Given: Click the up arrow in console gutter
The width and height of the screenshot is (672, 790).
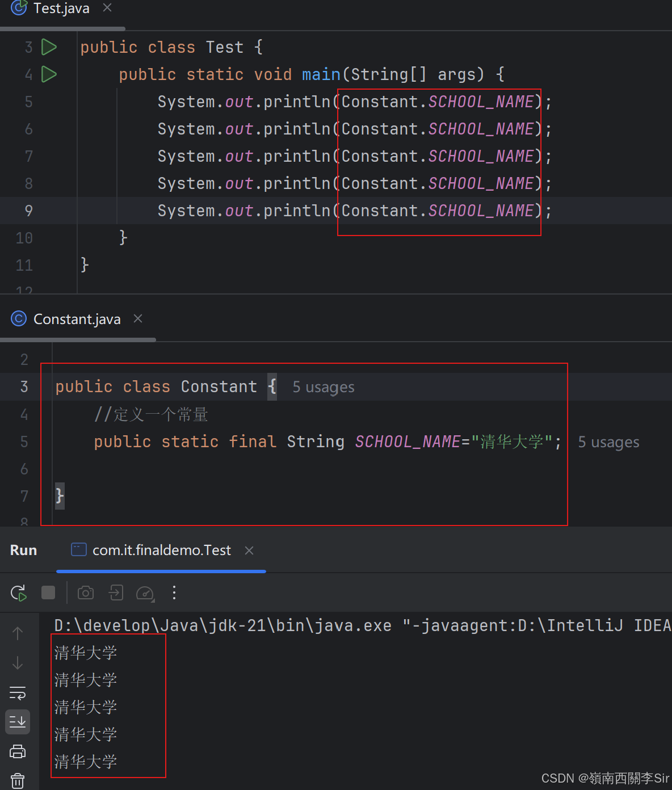Looking at the screenshot, I should pyautogui.click(x=18, y=632).
